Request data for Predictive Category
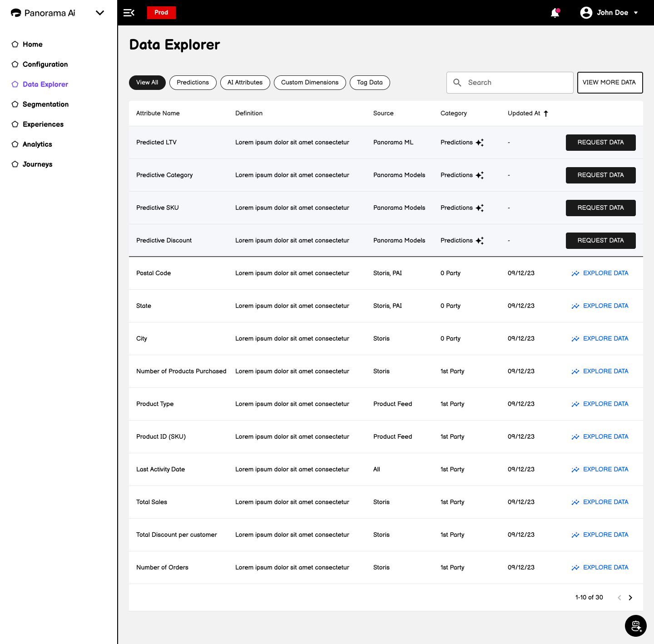654x644 pixels. point(600,175)
